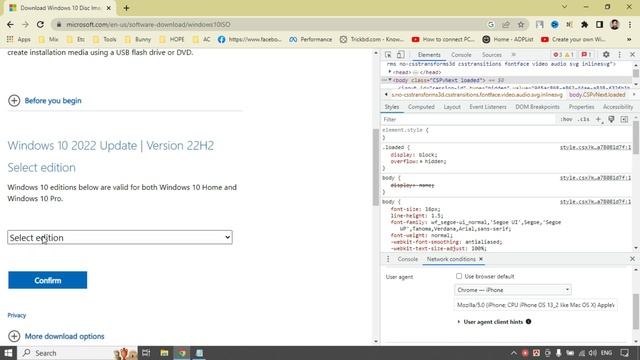The height and width of the screenshot is (360, 640).
Task: Reload the Microsoft download page
Action: pyautogui.click(x=40, y=24)
